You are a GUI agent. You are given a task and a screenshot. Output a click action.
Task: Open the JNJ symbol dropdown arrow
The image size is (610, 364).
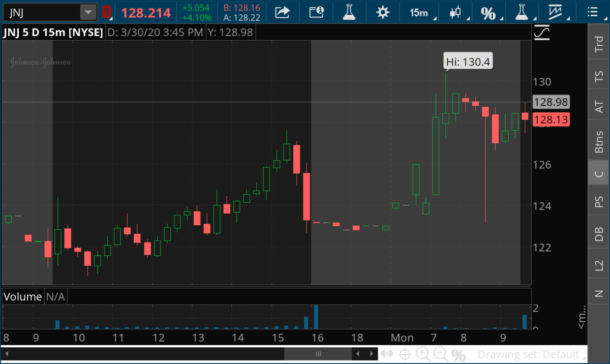88,12
